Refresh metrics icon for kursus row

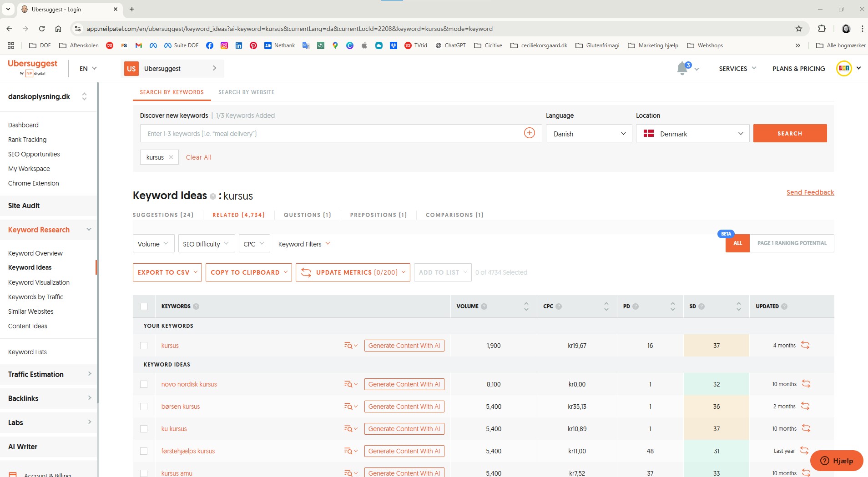click(x=805, y=345)
